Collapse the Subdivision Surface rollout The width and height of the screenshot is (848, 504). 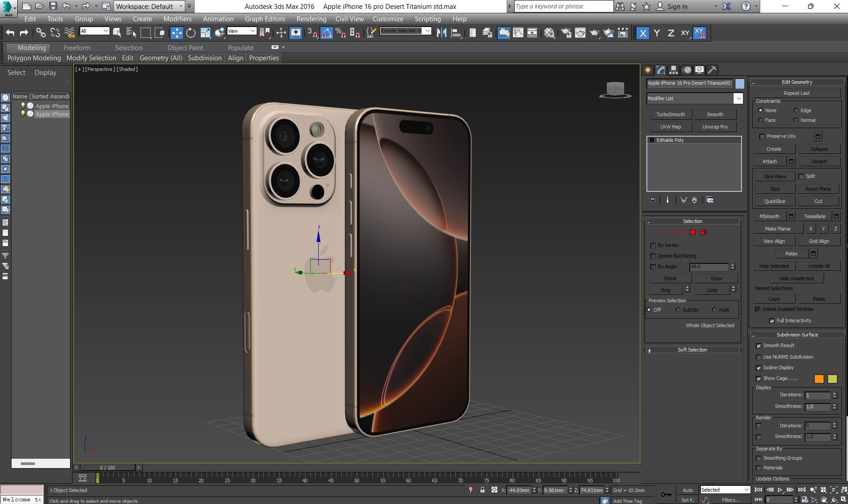[x=797, y=335]
